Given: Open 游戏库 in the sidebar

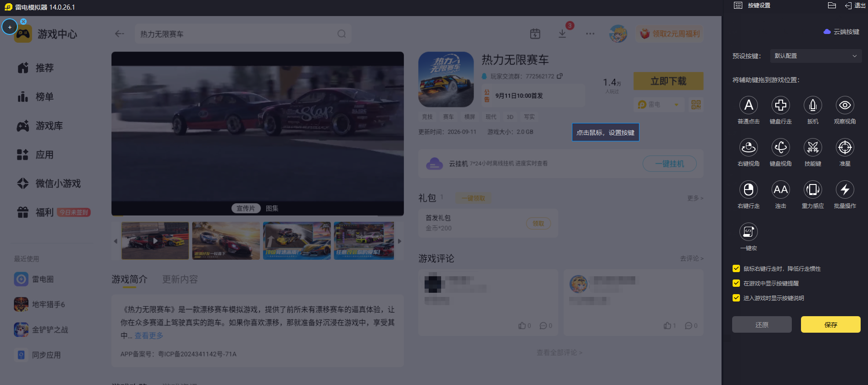Looking at the screenshot, I should tap(49, 126).
